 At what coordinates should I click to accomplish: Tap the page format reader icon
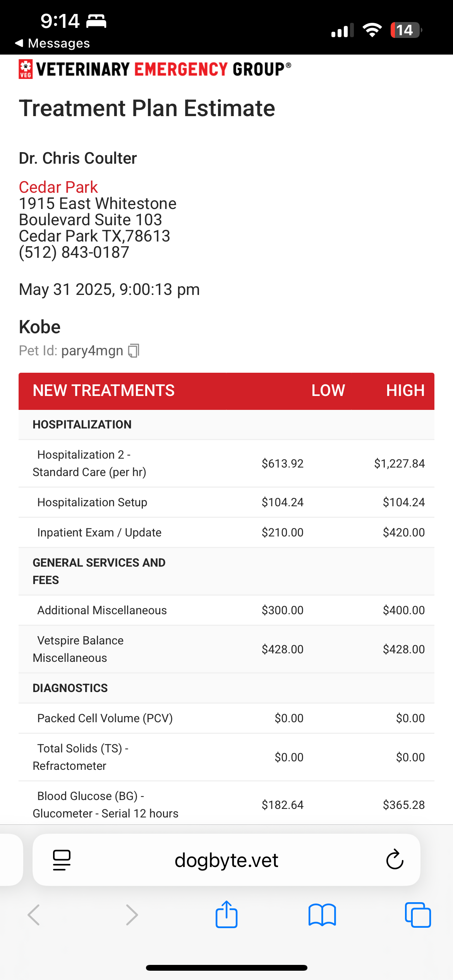coord(62,860)
